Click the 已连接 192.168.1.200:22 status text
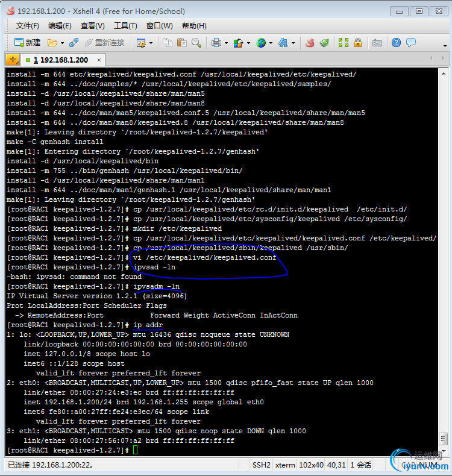Screen dimensions: 452x476 [x=51, y=465]
